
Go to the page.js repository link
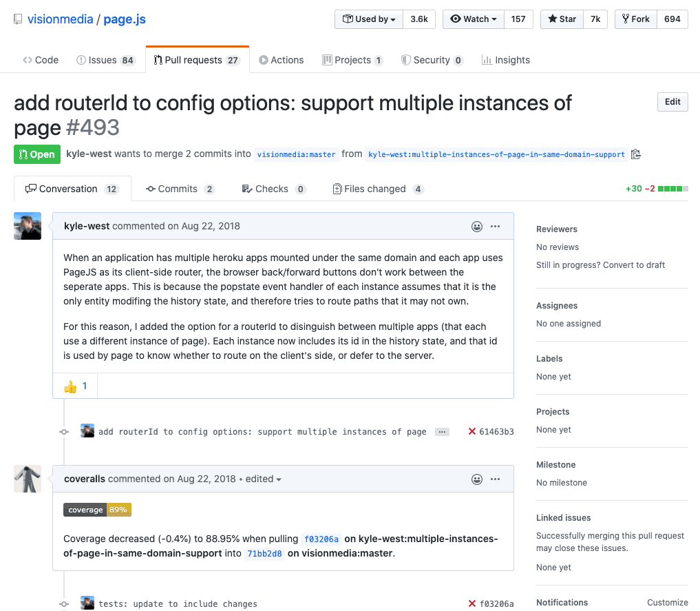[x=125, y=19]
